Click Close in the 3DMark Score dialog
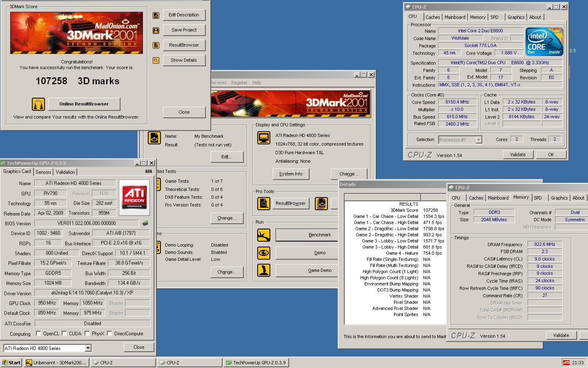The width and height of the screenshot is (588, 368). pos(184,112)
